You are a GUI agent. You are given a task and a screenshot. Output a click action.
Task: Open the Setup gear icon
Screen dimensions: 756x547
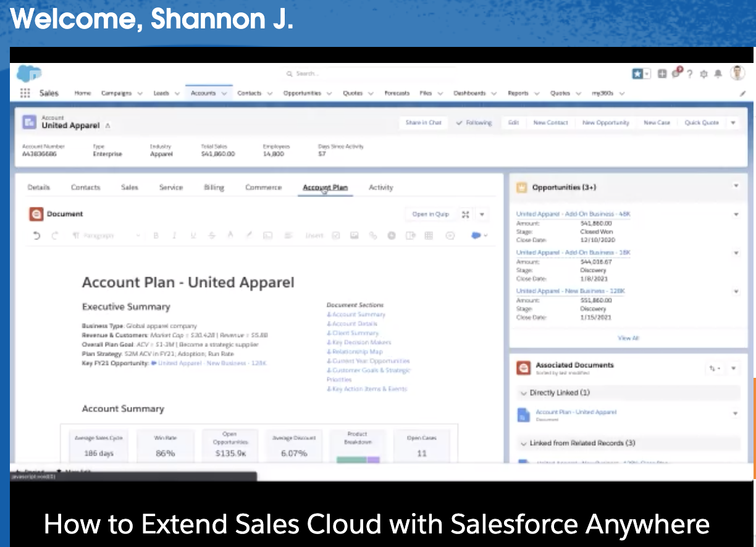pos(703,73)
